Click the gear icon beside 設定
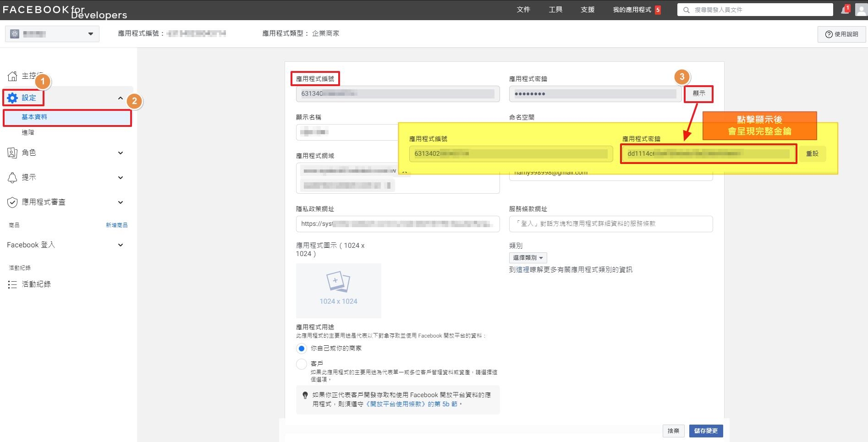The image size is (868, 442). coord(12,98)
